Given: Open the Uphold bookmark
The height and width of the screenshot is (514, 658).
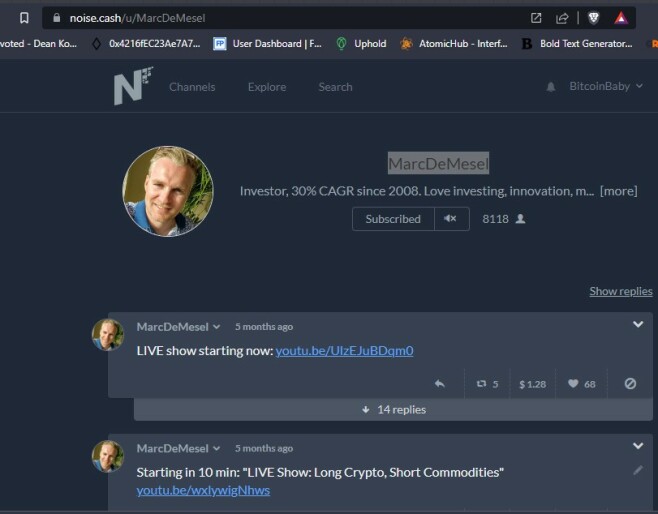Looking at the screenshot, I should (x=361, y=43).
